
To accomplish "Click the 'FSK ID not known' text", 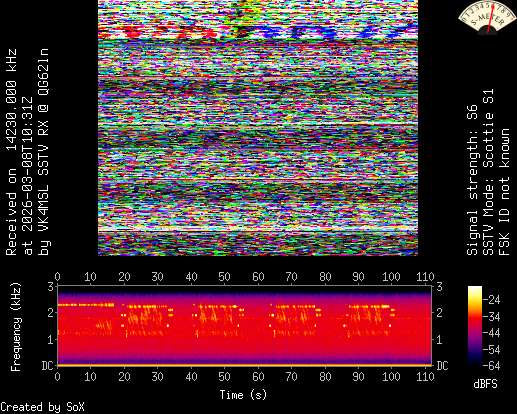I will (505, 192).
